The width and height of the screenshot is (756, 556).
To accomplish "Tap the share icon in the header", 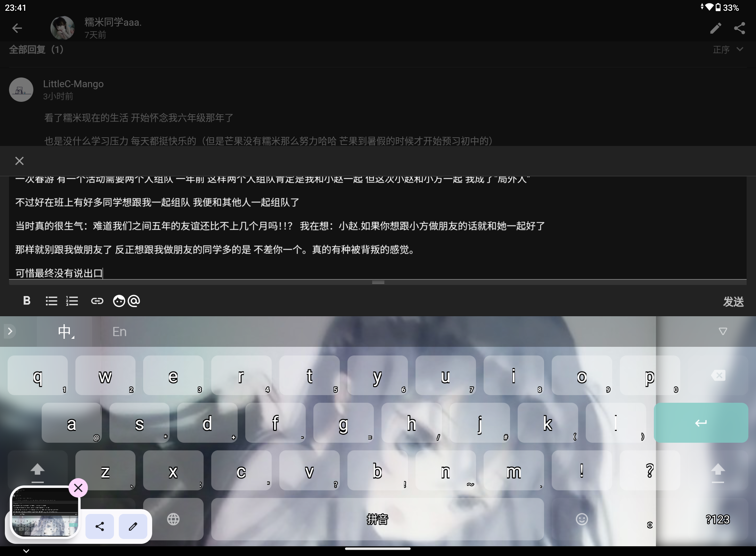I will 739,28.
